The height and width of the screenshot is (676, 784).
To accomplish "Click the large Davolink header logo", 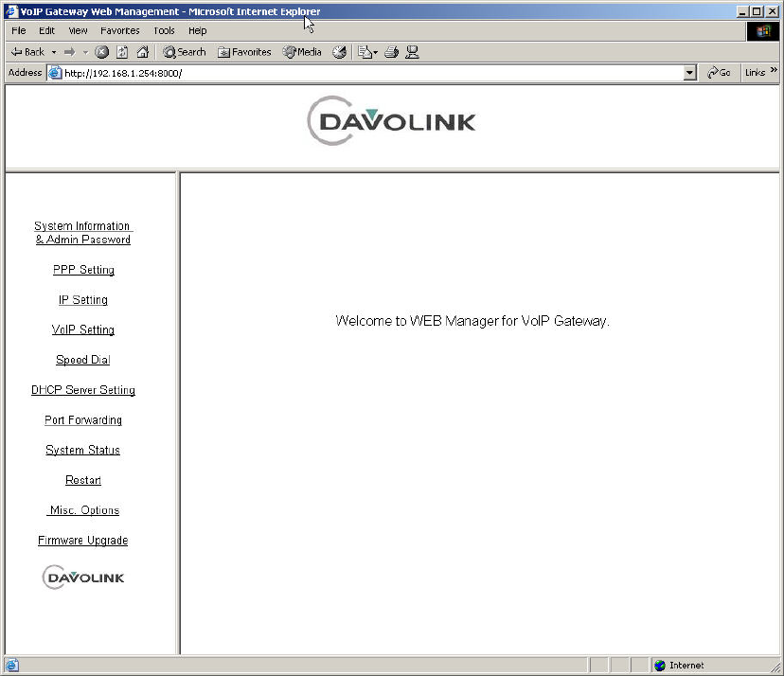I will point(391,120).
